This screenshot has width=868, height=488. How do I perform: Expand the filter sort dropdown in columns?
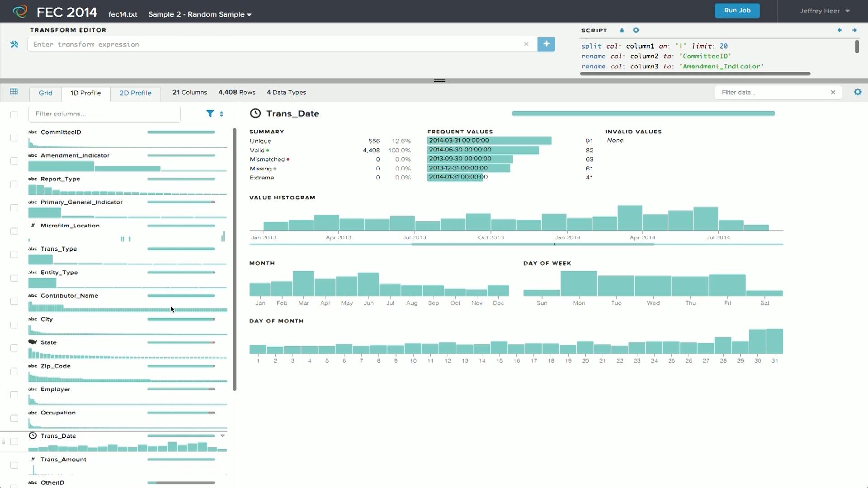221,113
